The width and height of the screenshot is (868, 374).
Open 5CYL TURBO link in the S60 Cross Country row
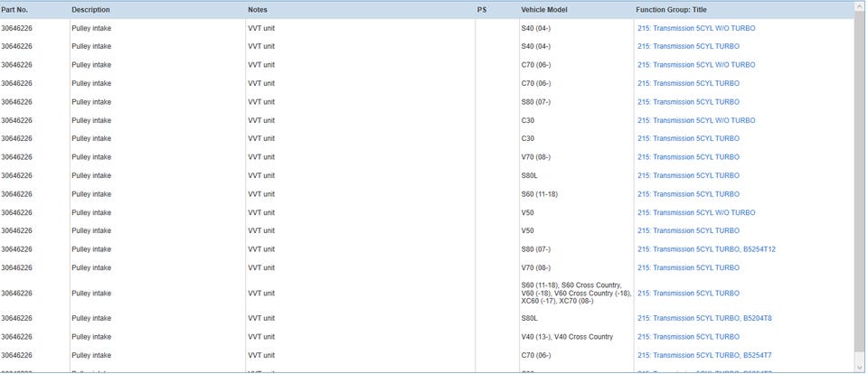coord(688,294)
